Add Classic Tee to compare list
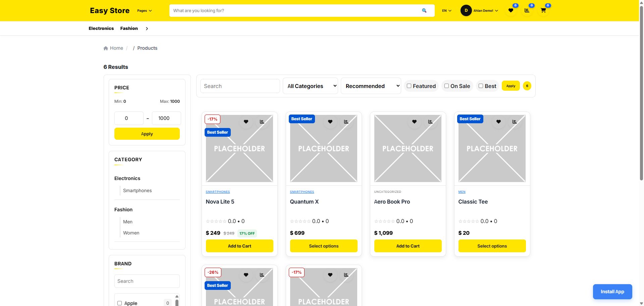Viewport: 644px width, 306px height. click(515, 122)
